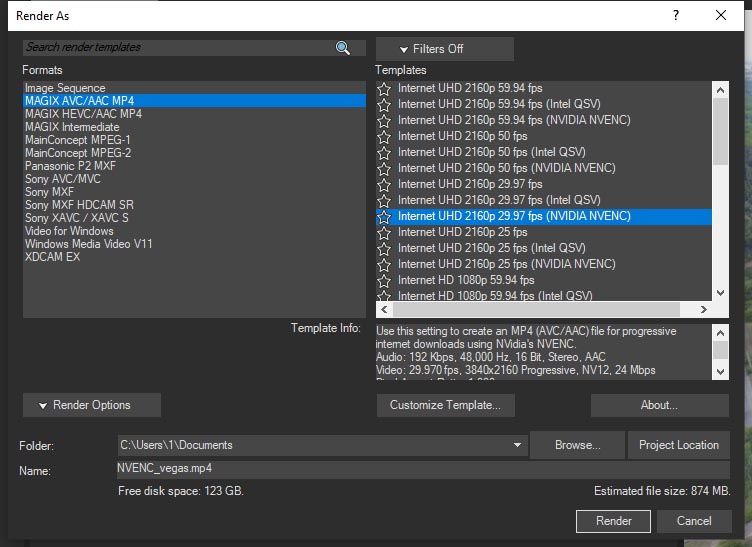
Task: Choose Sony XAVC / XAVC S format
Action: tap(194, 218)
